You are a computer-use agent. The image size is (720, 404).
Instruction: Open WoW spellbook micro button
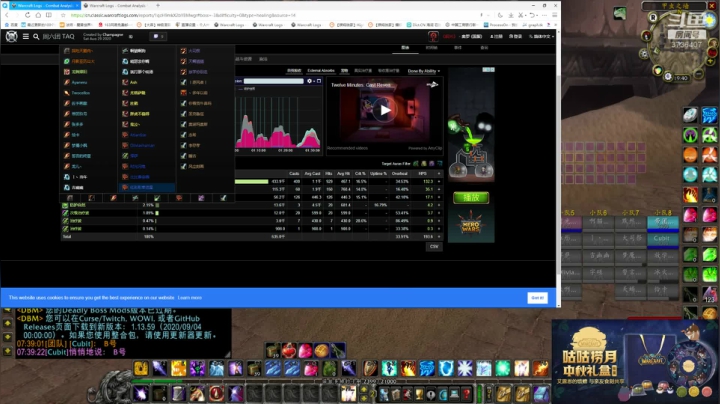point(395,394)
